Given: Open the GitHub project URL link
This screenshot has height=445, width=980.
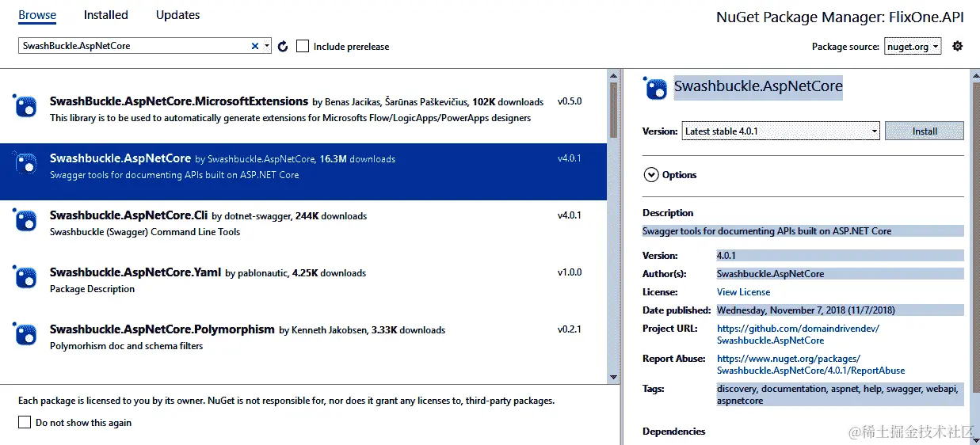Looking at the screenshot, I should pyautogui.click(x=798, y=334).
